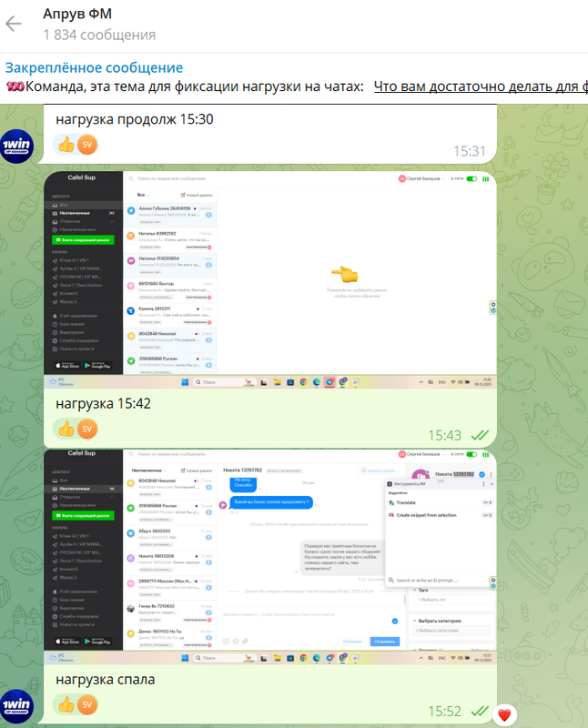
Task: Open the Сергей Балашов user menu in the нагрузка спала screenshot
Action: point(421,454)
